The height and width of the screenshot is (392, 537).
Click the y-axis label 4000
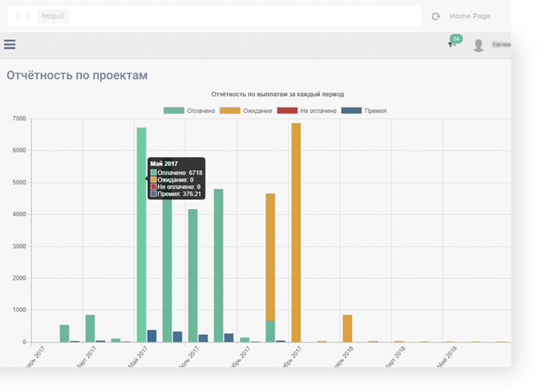[x=19, y=214]
